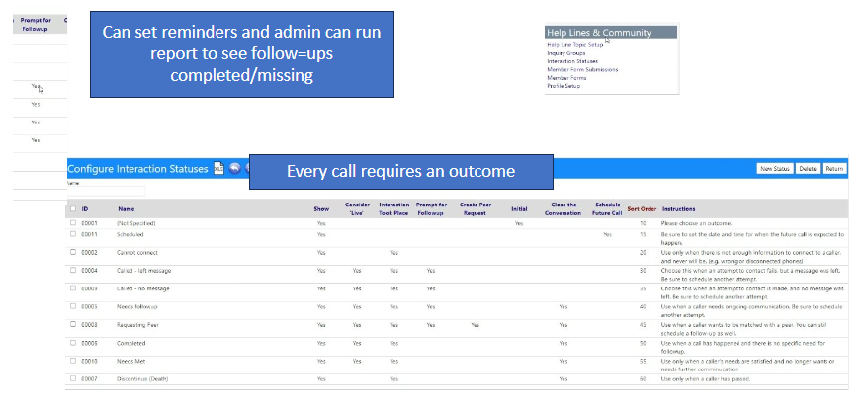Open the Discontinue (Death) status name
The image size is (868, 410).
[142, 379]
